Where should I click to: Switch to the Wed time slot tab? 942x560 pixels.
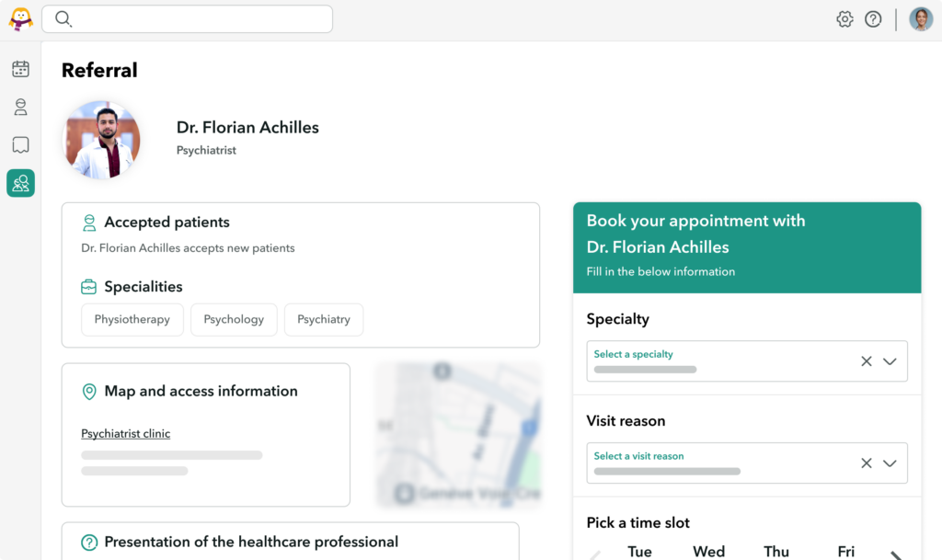[x=708, y=551]
